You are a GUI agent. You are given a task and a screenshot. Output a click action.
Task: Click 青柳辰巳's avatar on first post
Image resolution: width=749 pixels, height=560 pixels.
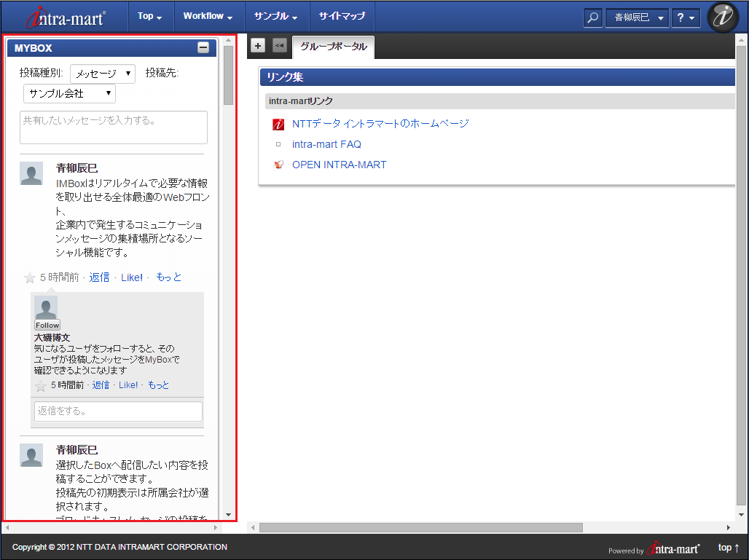[31, 173]
